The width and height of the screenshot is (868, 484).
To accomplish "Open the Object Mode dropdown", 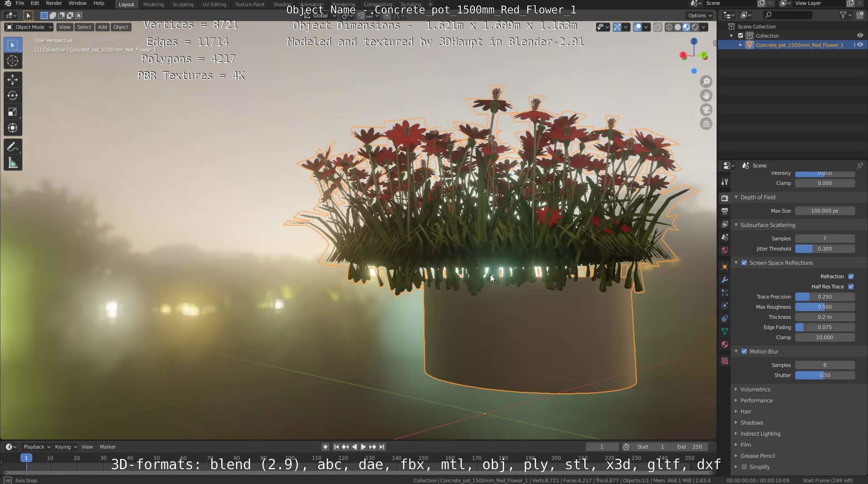I will tap(29, 27).
